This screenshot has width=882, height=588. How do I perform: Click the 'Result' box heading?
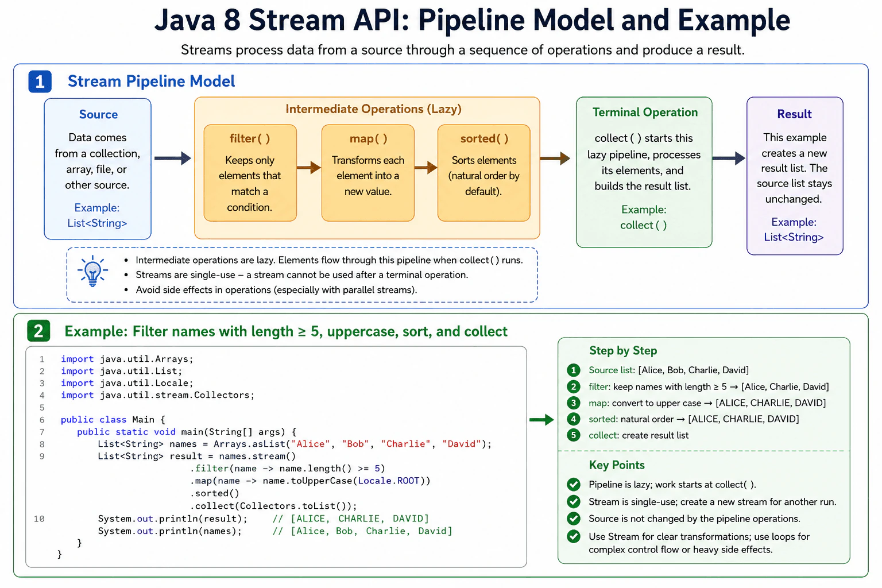794,114
